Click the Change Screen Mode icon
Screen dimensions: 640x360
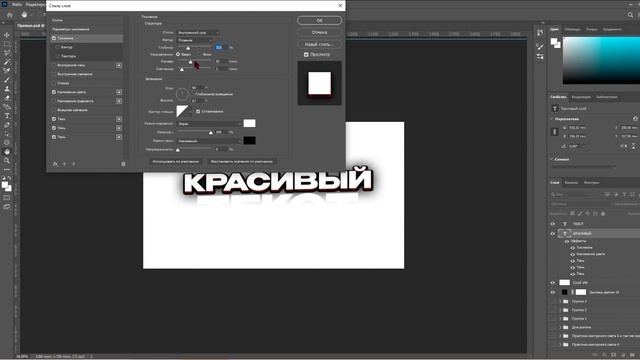click(x=7, y=207)
